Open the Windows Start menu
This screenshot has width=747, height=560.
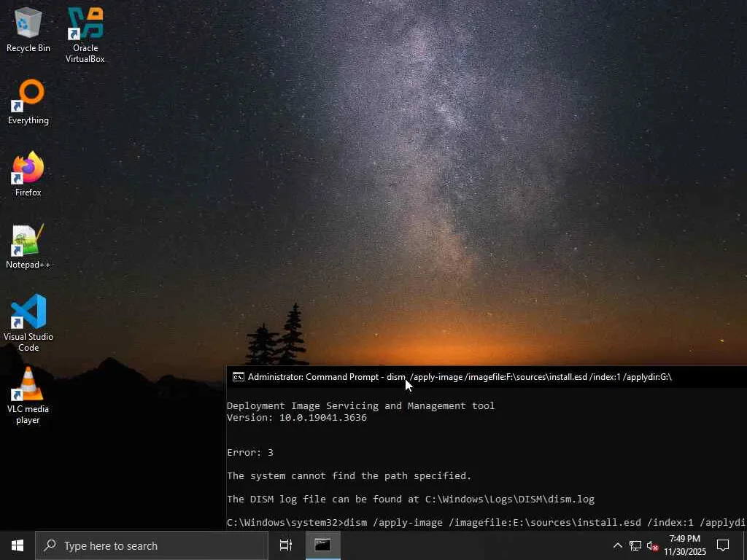point(18,545)
